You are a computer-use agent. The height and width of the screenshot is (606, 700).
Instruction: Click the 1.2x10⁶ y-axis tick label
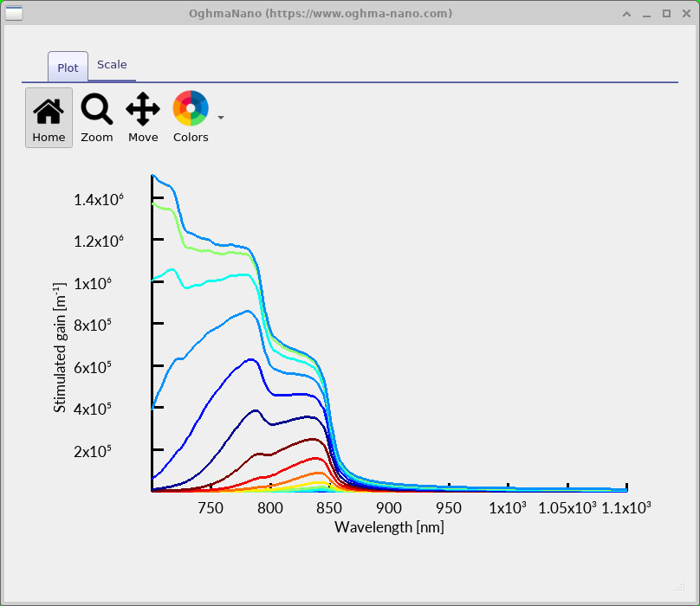click(x=99, y=241)
